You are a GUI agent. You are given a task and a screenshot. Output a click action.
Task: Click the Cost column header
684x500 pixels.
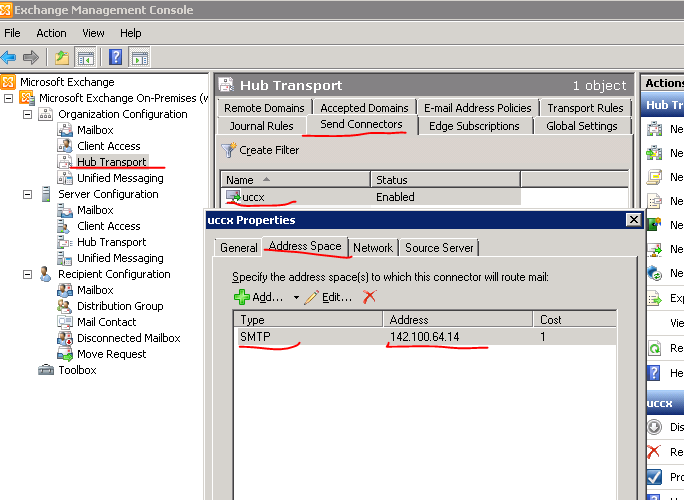coord(575,319)
